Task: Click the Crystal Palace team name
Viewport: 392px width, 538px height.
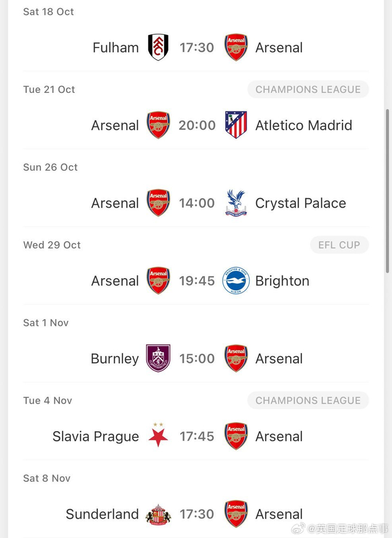Action: 300,203
